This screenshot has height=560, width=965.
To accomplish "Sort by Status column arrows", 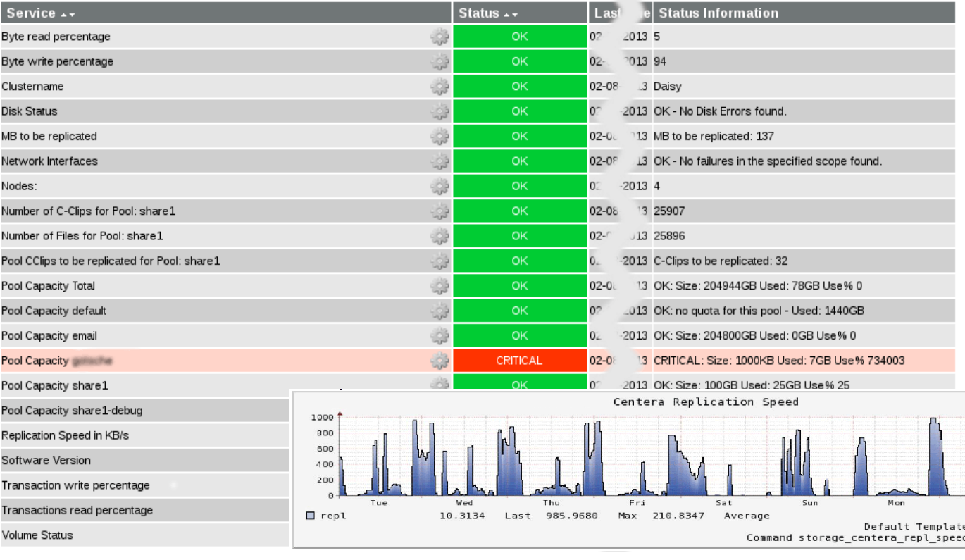I will [x=511, y=14].
